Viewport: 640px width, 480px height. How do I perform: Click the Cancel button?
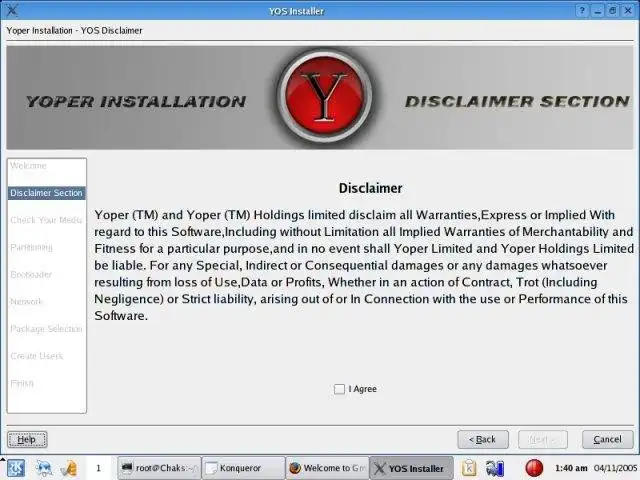[607, 440]
